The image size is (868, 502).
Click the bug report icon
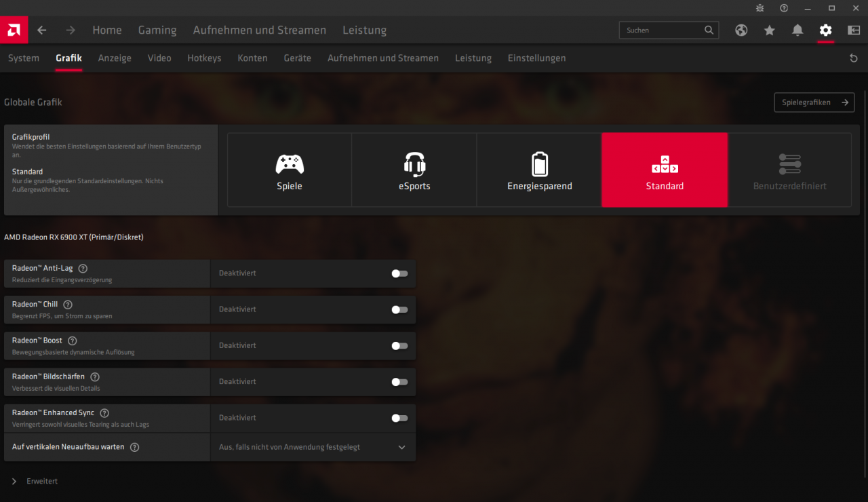click(x=760, y=8)
